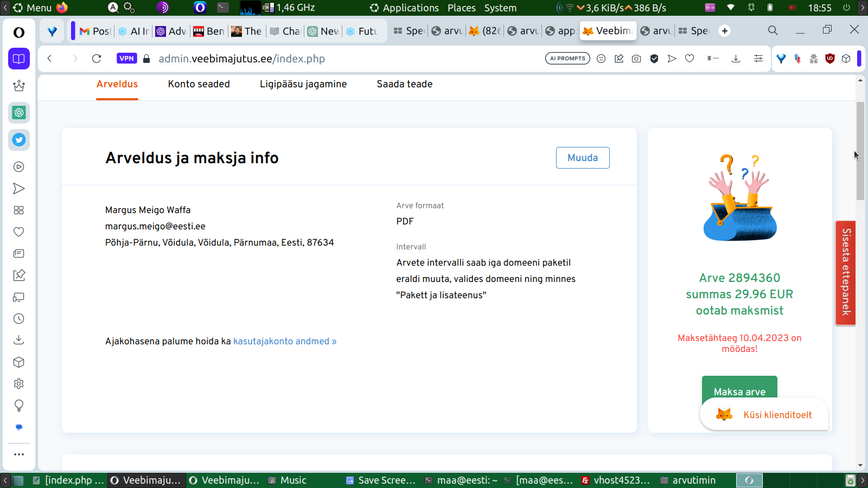Switch to the Arveldus tab

point(117,84)
